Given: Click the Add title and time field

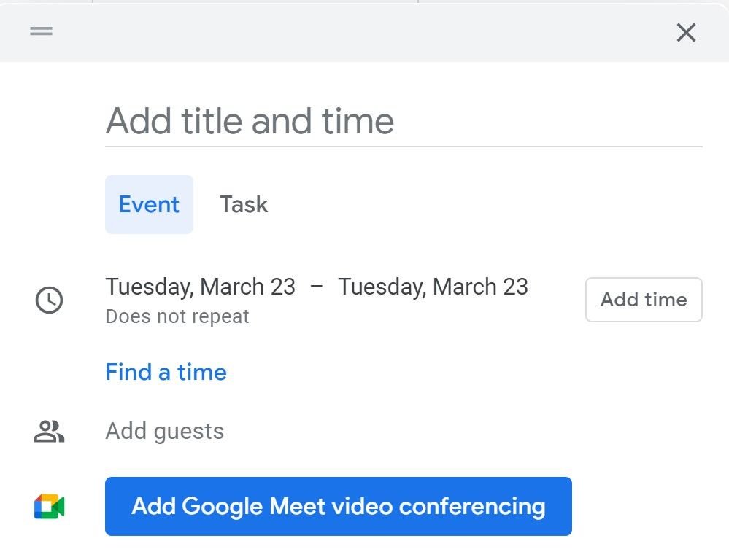Looking at the screenshot, I should (403, 121).
